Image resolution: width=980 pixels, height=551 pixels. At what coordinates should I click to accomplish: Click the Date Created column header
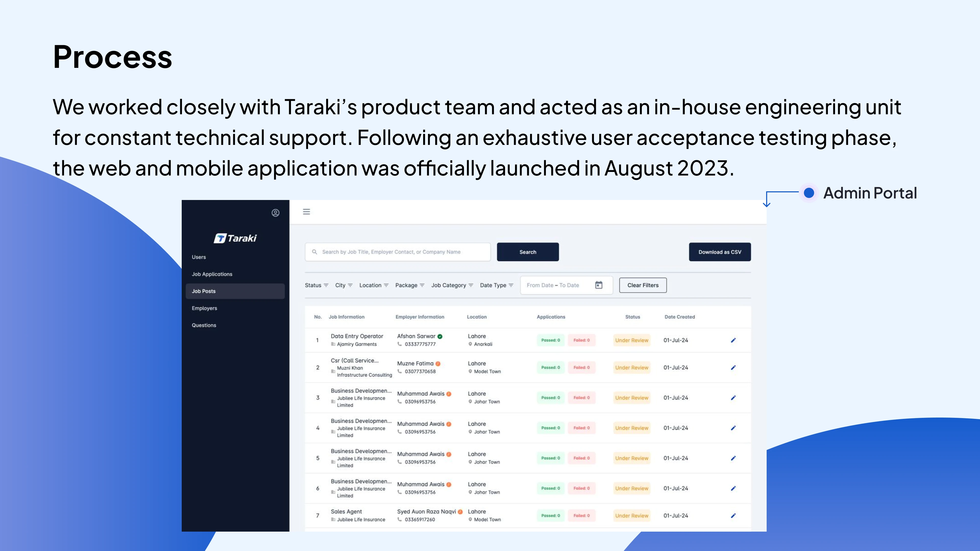point(679,317)
